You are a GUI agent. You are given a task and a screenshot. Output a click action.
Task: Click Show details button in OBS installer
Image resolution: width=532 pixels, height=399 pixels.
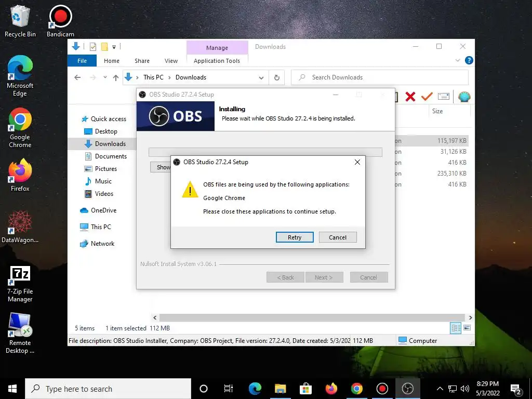pyautogui.click(x=160, y=167)
